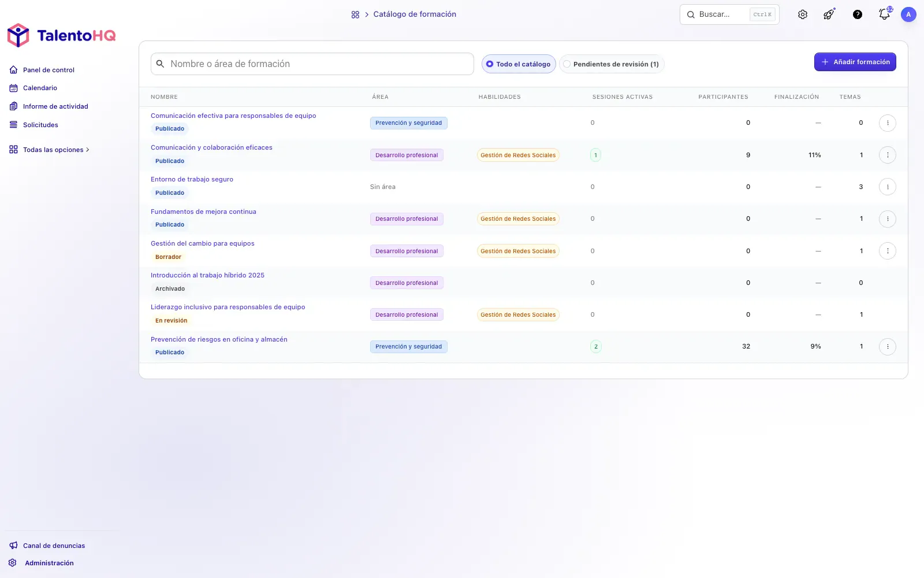This screenshot has height=578, width=924.
Task: Open the Calendario sidebar item
Action: (40, 88)
